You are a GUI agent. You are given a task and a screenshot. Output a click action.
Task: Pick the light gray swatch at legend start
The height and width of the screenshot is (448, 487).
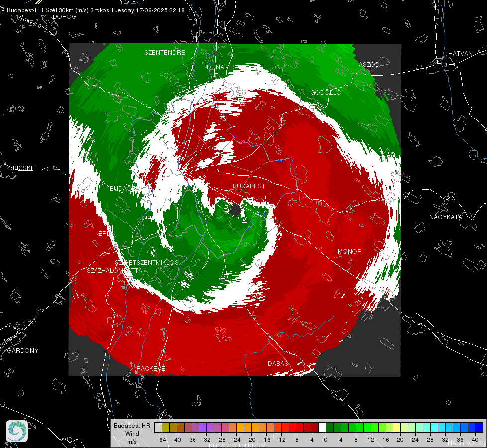(158, 428)
